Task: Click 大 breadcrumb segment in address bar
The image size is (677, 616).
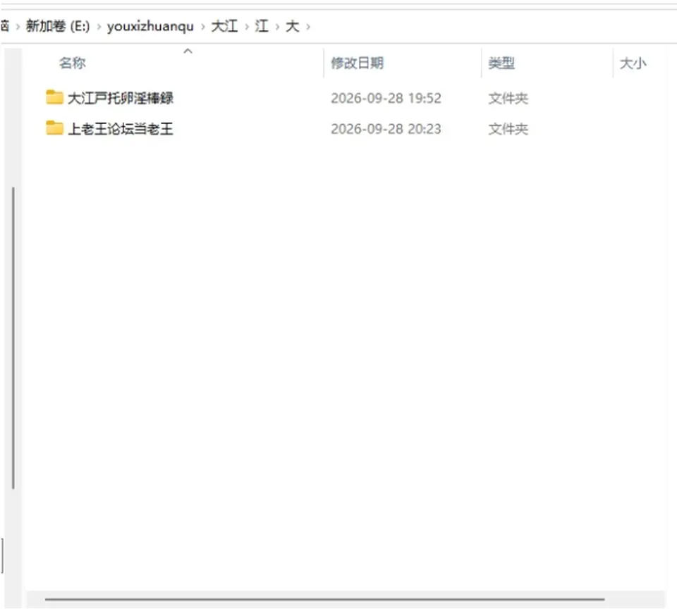Action: tap(292, 26)
